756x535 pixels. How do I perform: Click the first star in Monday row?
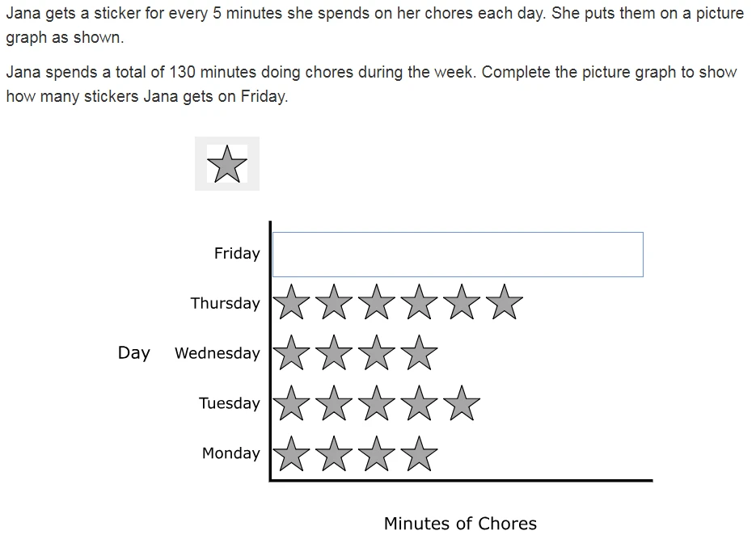point(291,453)
